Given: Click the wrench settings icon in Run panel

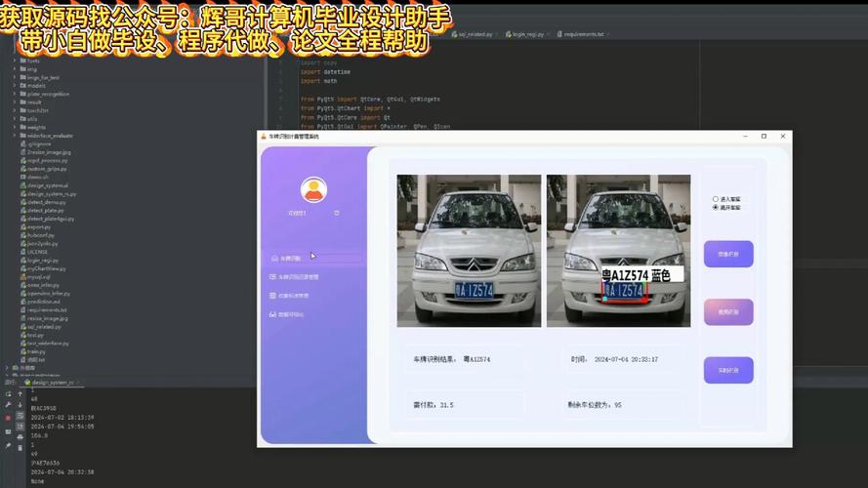Looking at the screenshot, I should 9,405.
